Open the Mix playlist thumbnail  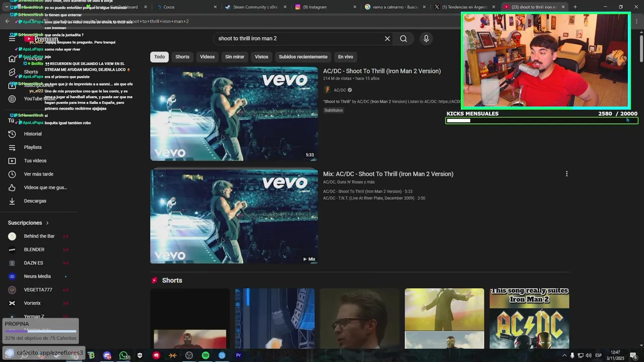click(234, 216)
